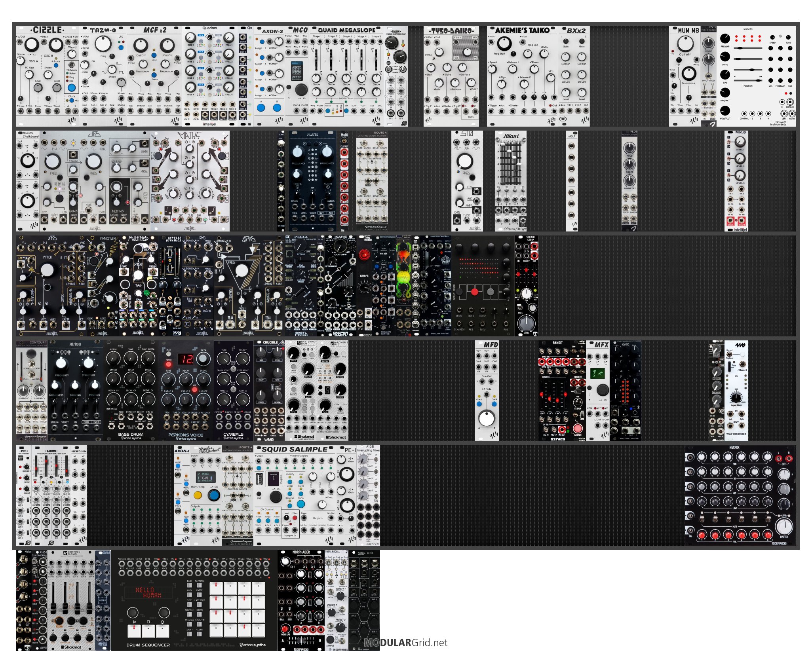Click the USB port on Squid Salmple
The image size is (812, 651).
(259, 479)
